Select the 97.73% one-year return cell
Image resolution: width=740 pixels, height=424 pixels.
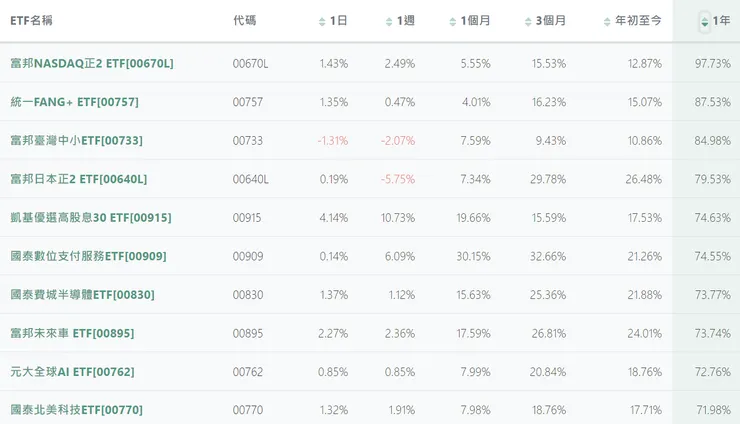(x=712, y=63)
